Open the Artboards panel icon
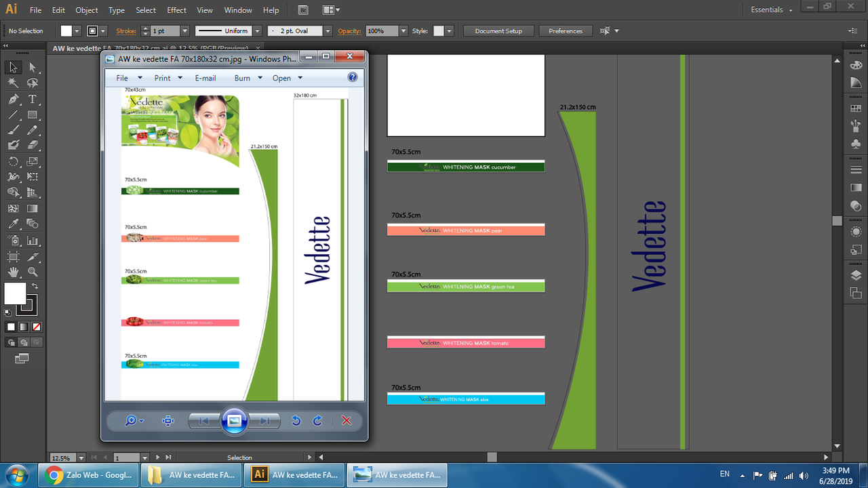 [856, 293]
